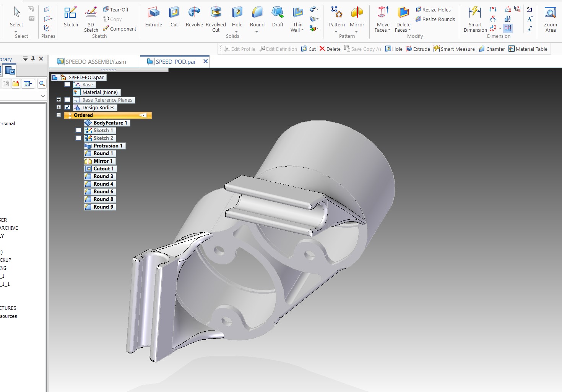Viewport: 562px width, 392px height.
Task: Collapse the Ordered feature tree node
Action: point(58,115)
